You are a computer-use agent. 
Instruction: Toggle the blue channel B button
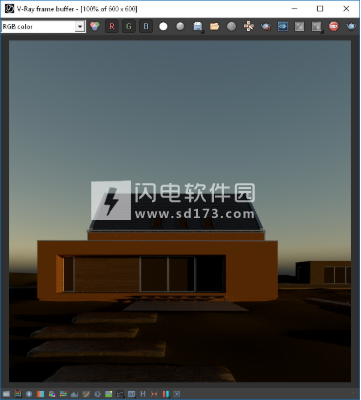(146, 27)
